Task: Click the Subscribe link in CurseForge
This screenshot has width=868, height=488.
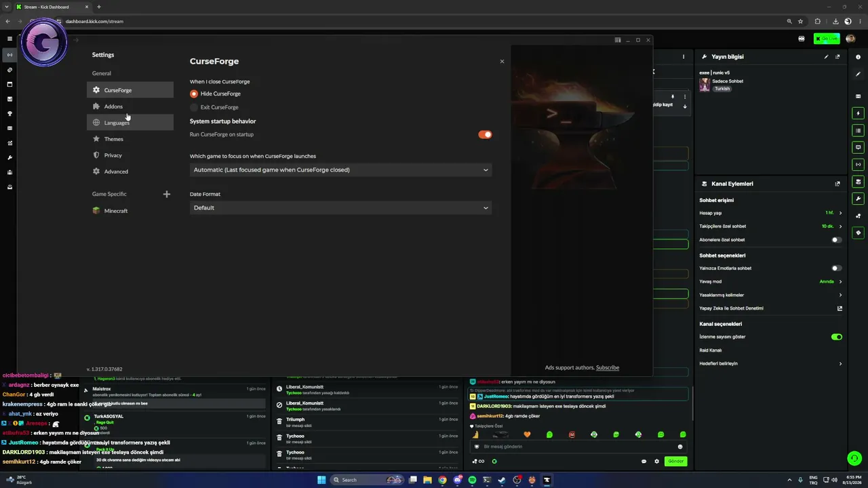Action: 608,367
